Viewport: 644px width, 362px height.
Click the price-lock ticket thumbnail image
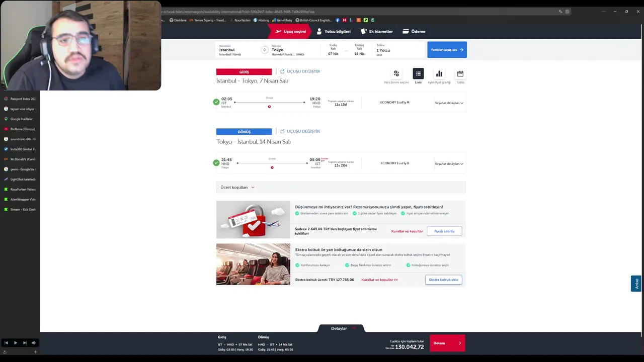click(253, 220)
